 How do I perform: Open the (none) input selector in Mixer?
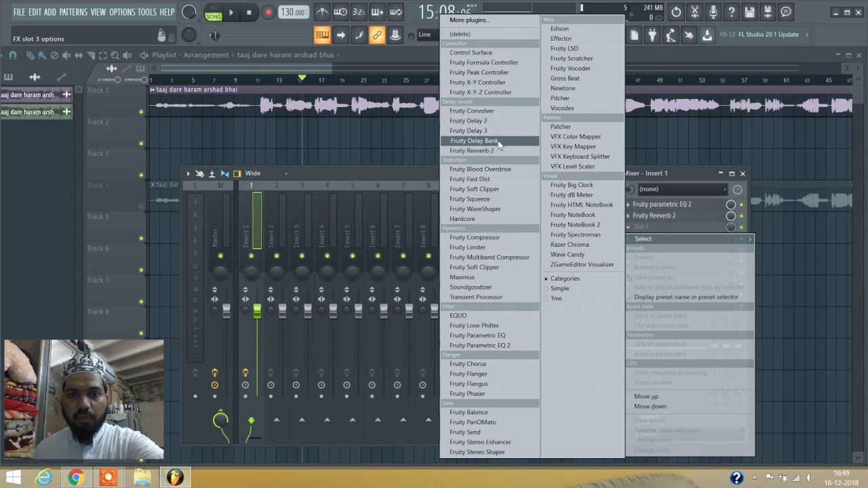click(682, 189)
